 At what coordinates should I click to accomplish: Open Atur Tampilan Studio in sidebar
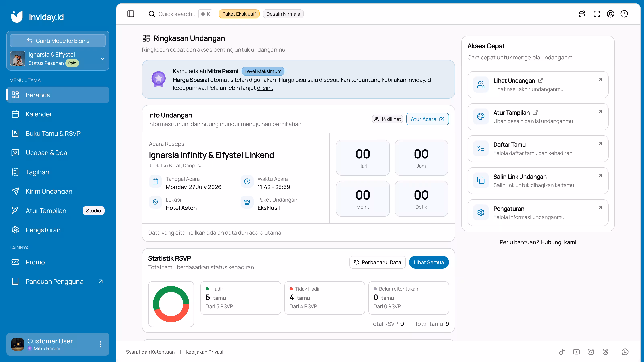pos(58,211)
